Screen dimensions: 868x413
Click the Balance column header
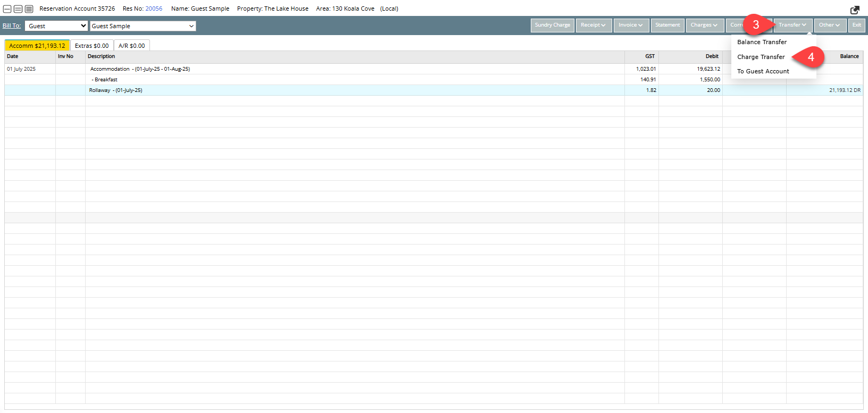click(825, 56)
